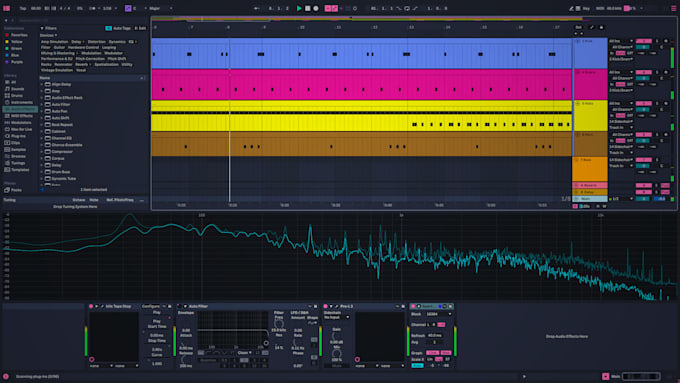Click the 80.00 tempo field

[36, 8]
